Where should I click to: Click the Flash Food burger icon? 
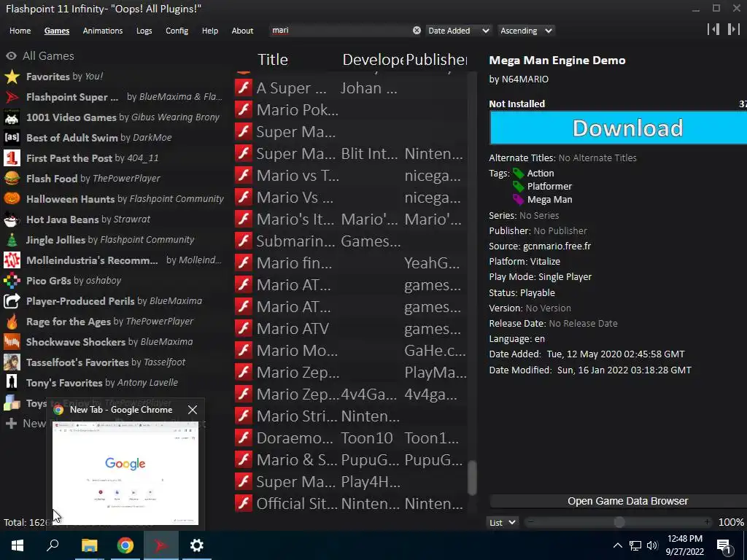point(12,179)
